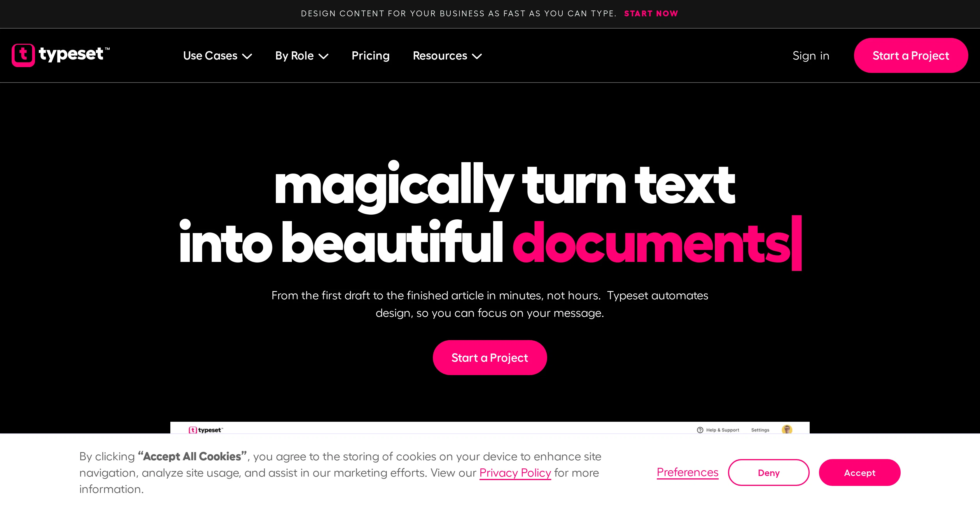
Task: Click the hero Start a Project button
Action: [x=490, y=357]
